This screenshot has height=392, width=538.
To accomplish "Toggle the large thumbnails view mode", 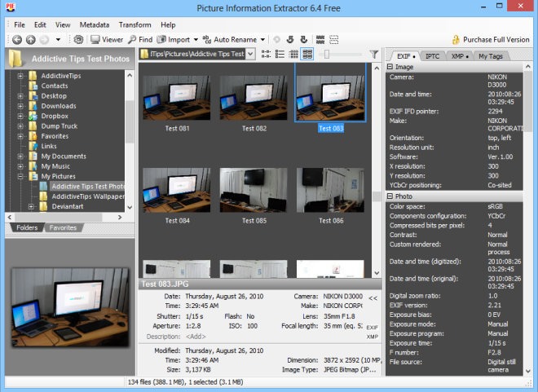I will 307,55.
